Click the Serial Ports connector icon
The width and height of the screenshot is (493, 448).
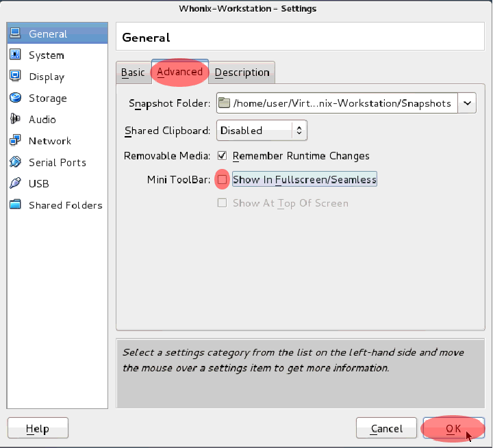click(x=15, y=162)
